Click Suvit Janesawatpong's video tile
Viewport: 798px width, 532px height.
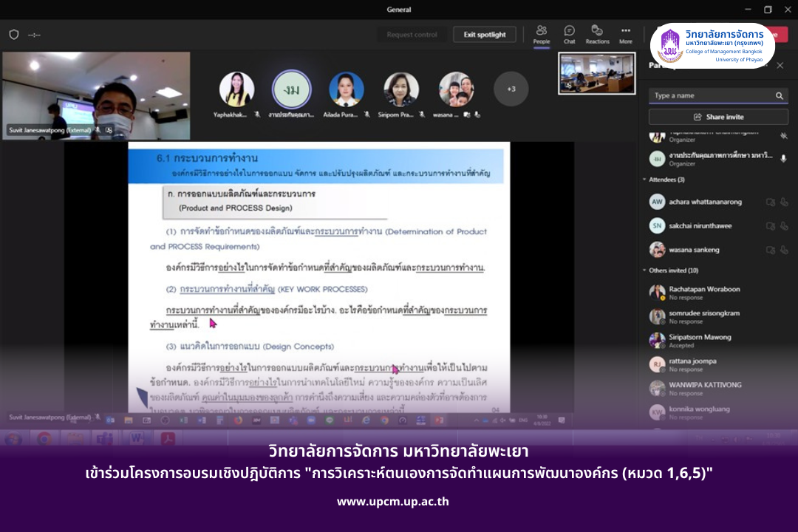96,95
